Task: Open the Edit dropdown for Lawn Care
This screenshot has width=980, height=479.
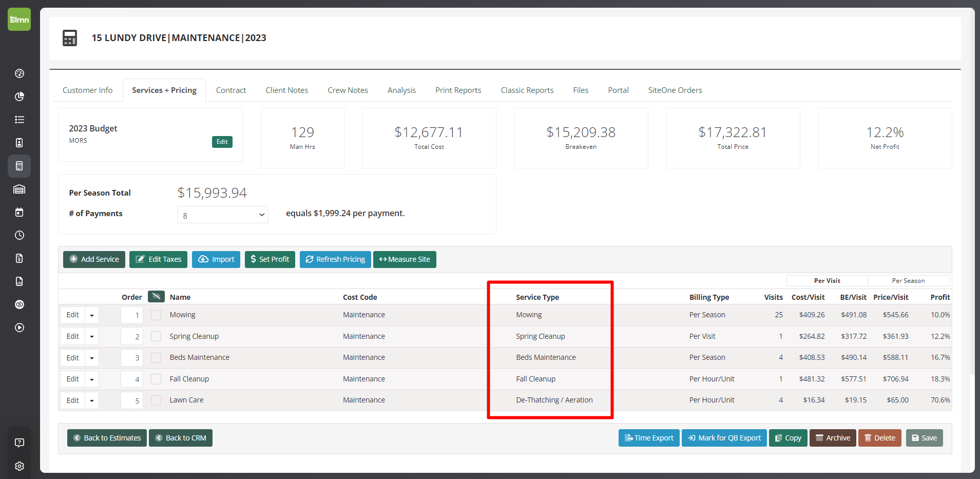Action: coord(91,400)
